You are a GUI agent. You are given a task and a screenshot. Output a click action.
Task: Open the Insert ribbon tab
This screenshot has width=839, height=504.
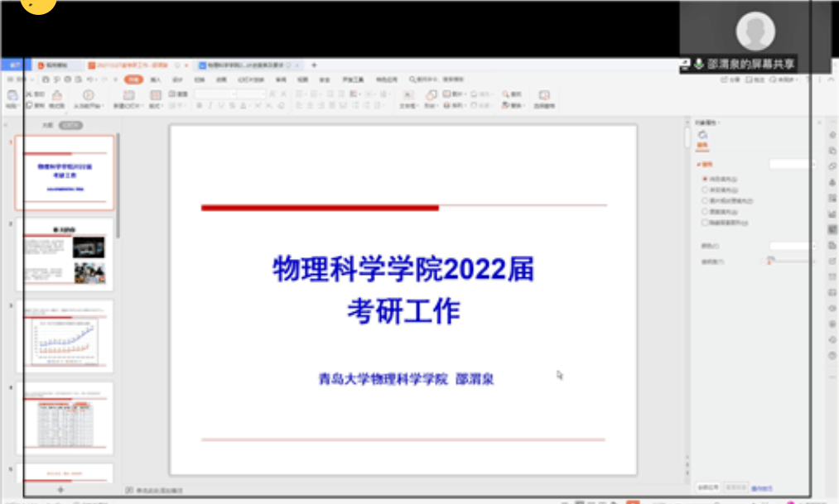point(155,79)
